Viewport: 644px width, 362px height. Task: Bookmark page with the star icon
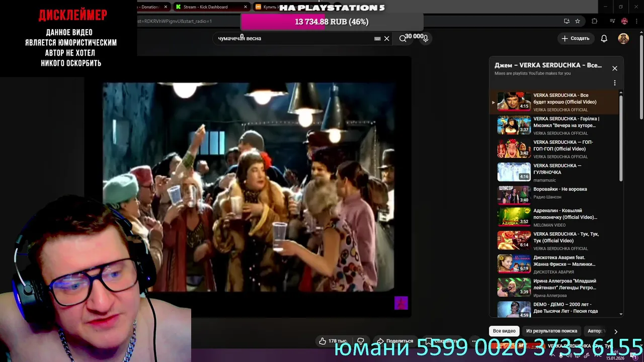click(578, 21)
